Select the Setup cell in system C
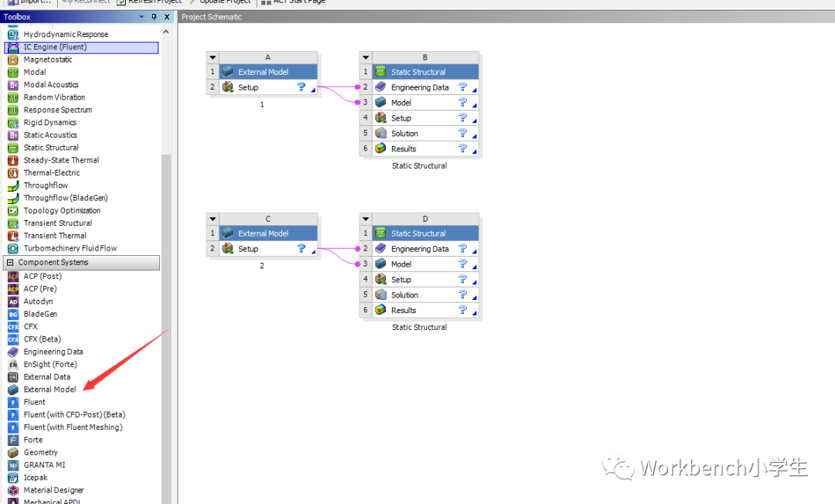This screenshot has height=504, width=835. pos(268,249)
